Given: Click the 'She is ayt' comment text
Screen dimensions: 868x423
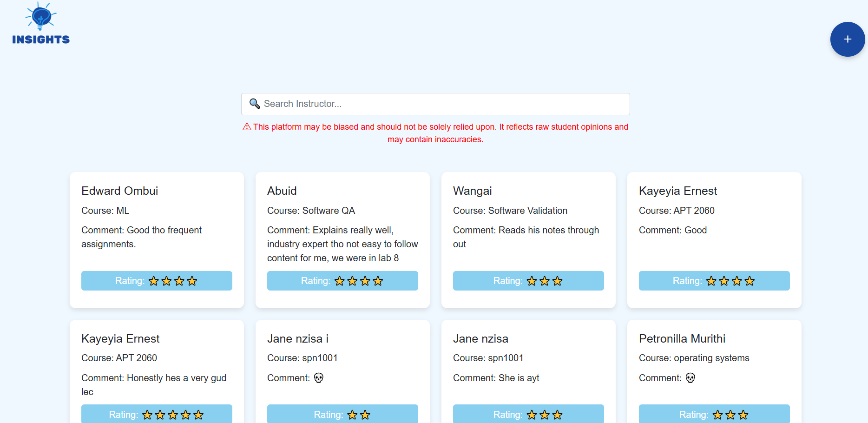Looking at the screenshot, I should tap(517, 378).
